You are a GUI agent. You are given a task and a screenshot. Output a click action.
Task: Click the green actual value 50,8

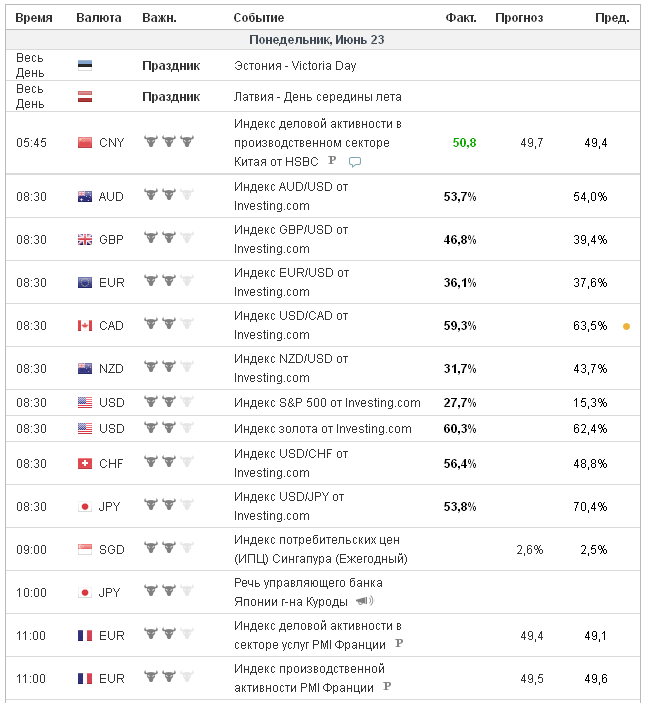point(464,143)
